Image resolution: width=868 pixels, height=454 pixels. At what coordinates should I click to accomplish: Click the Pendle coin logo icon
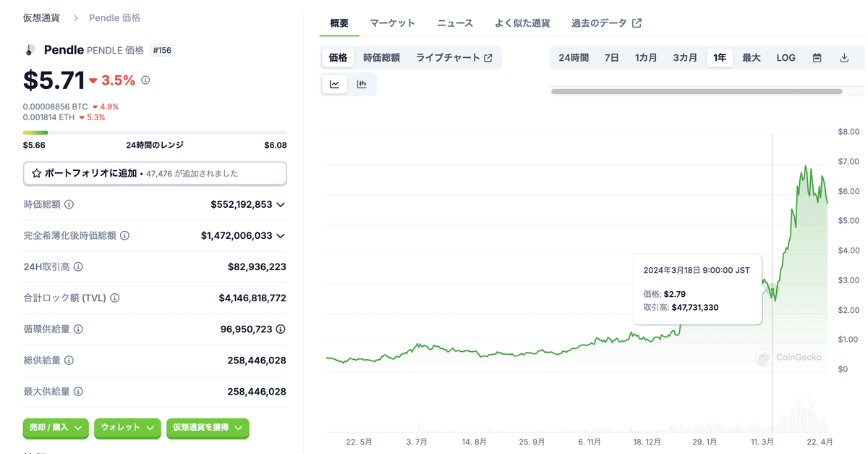click(x=30, y=50)
